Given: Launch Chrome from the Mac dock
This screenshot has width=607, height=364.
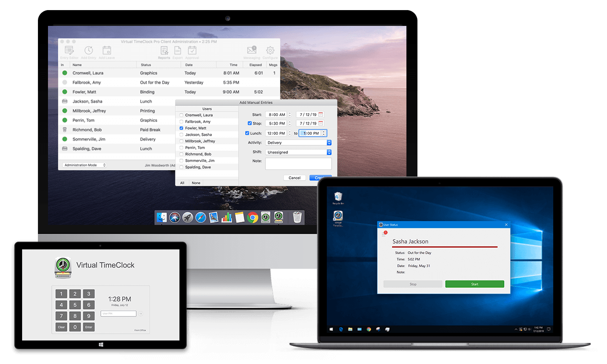Looking at the screenshot, I should point(252,217).
